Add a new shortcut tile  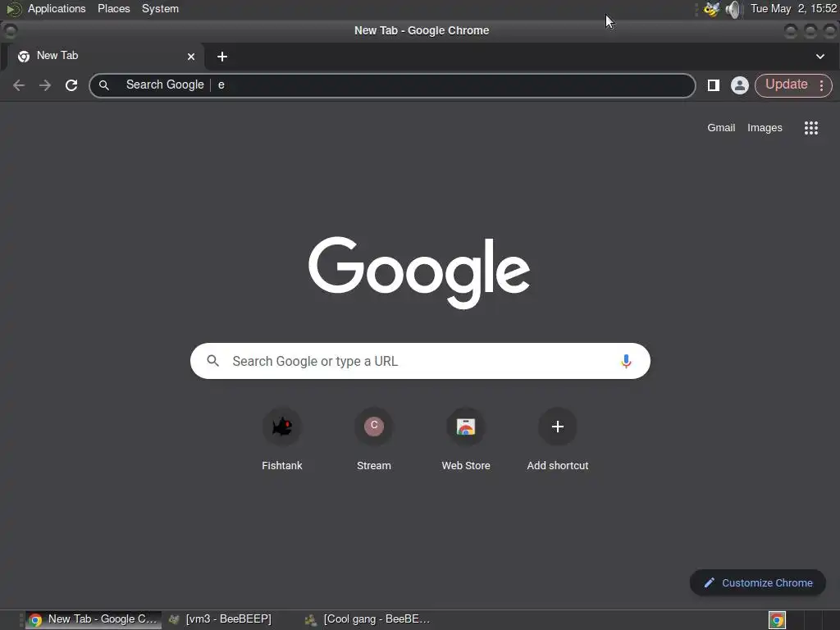[558, 440]
